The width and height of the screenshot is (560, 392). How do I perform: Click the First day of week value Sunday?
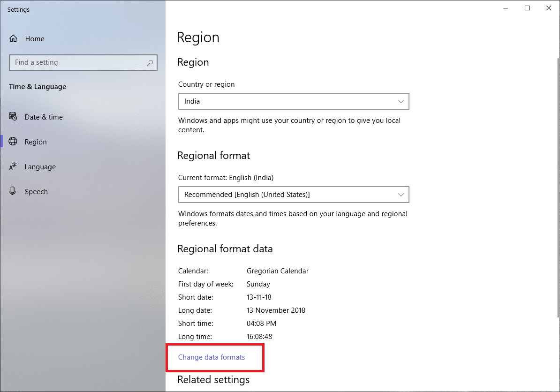tap(258, 284)
